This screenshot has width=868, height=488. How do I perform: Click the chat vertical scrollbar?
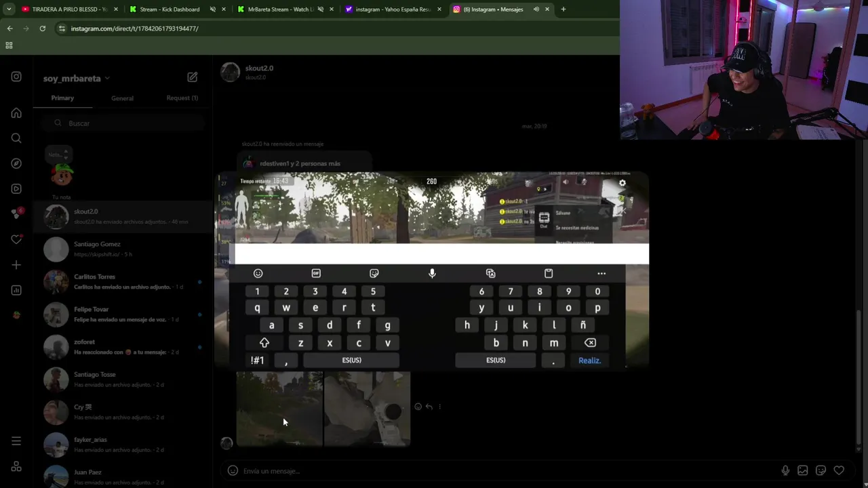coord(859,380)
